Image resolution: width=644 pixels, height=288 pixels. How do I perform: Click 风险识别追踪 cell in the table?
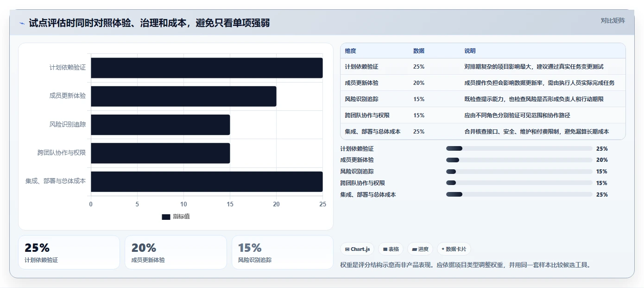361,99
